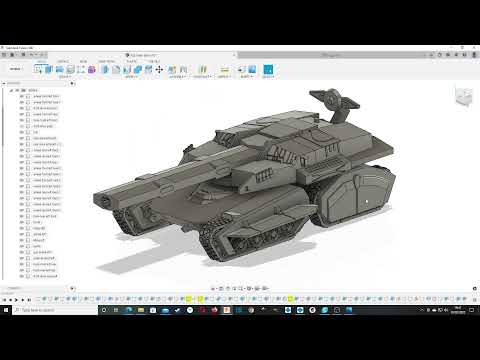The height and width of the screenshot is (360, 480).
Task: Switch to the SOLID toolbar tab
Action: (42, 61)
